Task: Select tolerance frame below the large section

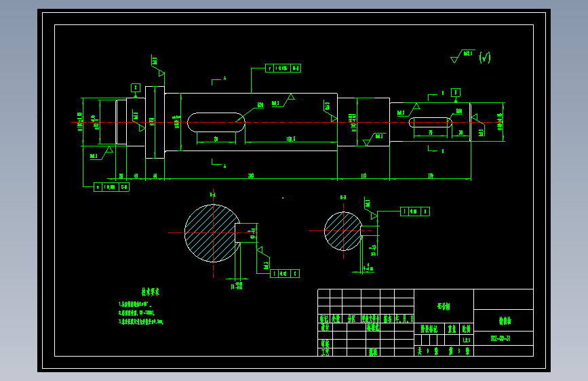Action: click(x=285, y=274)
